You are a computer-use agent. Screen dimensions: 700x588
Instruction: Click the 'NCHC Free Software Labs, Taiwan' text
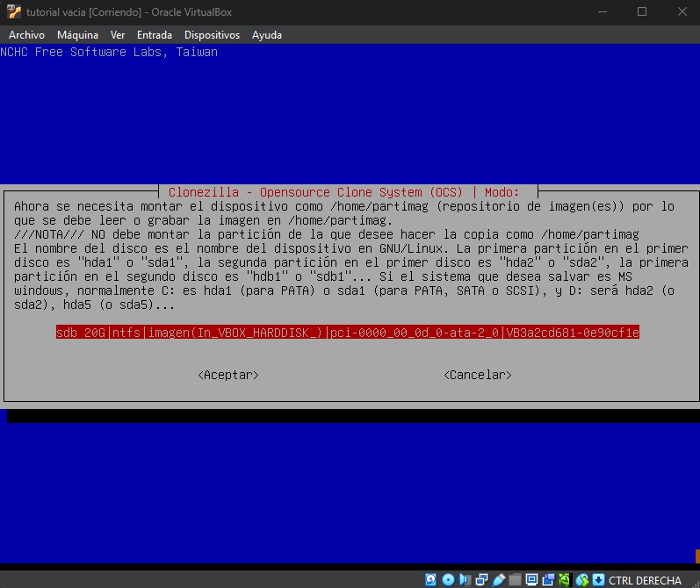tap(109, 52)
